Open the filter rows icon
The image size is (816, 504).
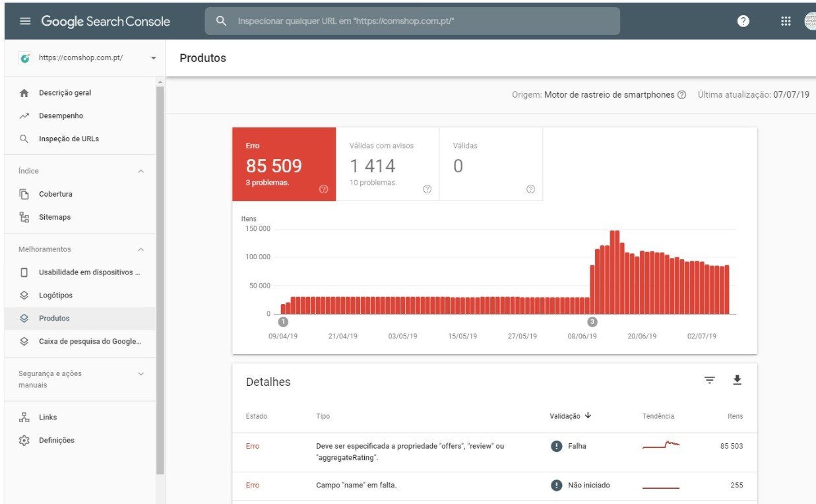[x=709, y=380]
